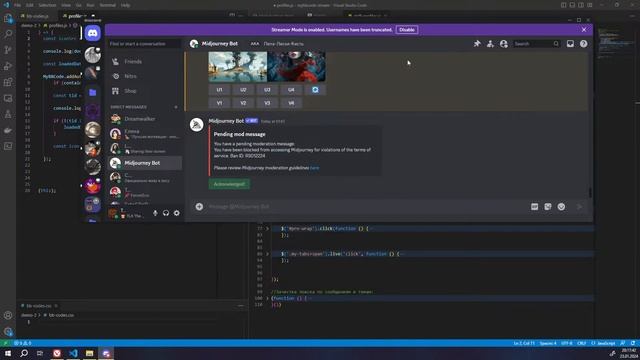
Task: Click errors and warnings count in status bar
Action: point(23,343)
